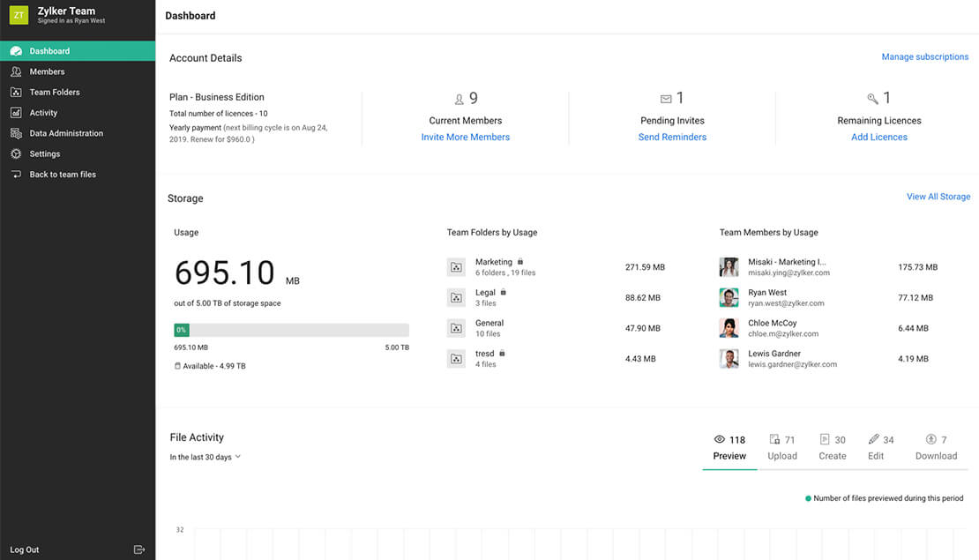The width and height of the screenshot is (979, 560).
Task: Open Members in the sidebar
Action: (x=47, y=71)
